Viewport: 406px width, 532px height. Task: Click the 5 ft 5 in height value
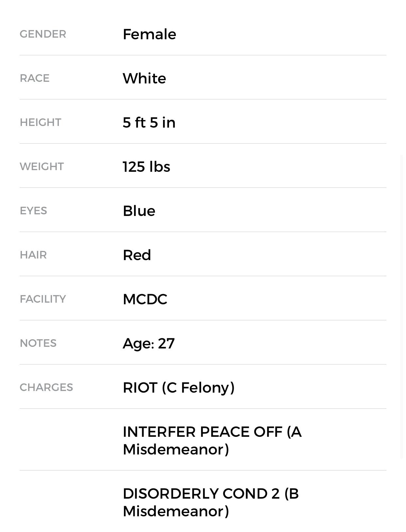149,123
